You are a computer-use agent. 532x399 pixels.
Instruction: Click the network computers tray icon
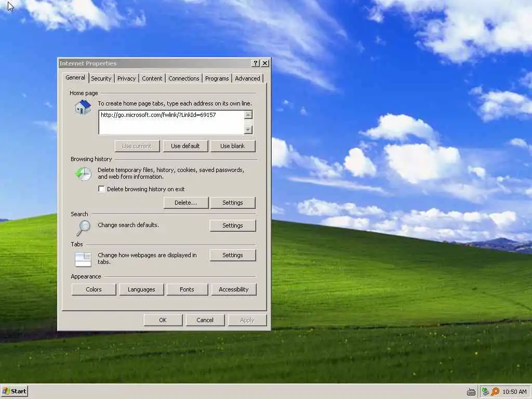485,392
